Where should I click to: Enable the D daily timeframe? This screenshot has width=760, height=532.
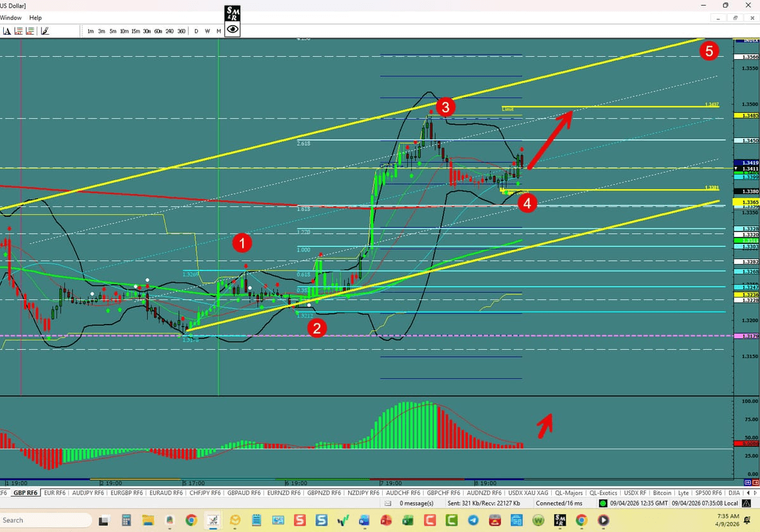pos(196,30)
